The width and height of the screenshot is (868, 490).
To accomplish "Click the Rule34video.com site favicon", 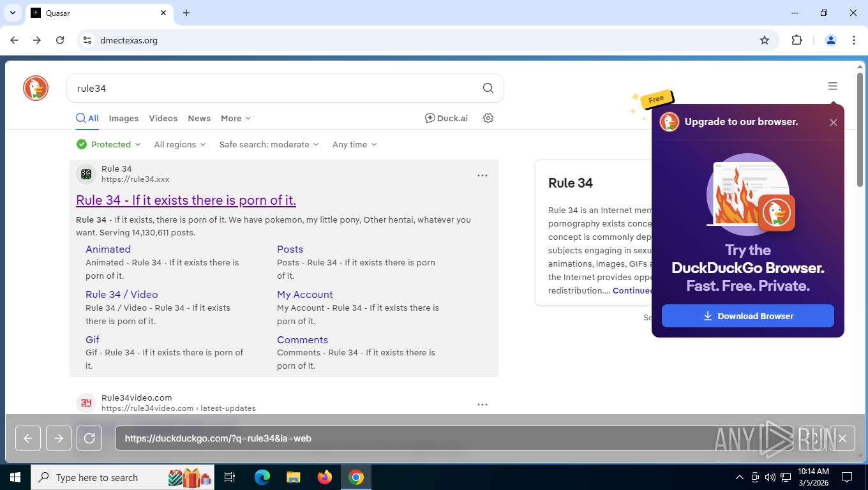I will coord(86,403).
